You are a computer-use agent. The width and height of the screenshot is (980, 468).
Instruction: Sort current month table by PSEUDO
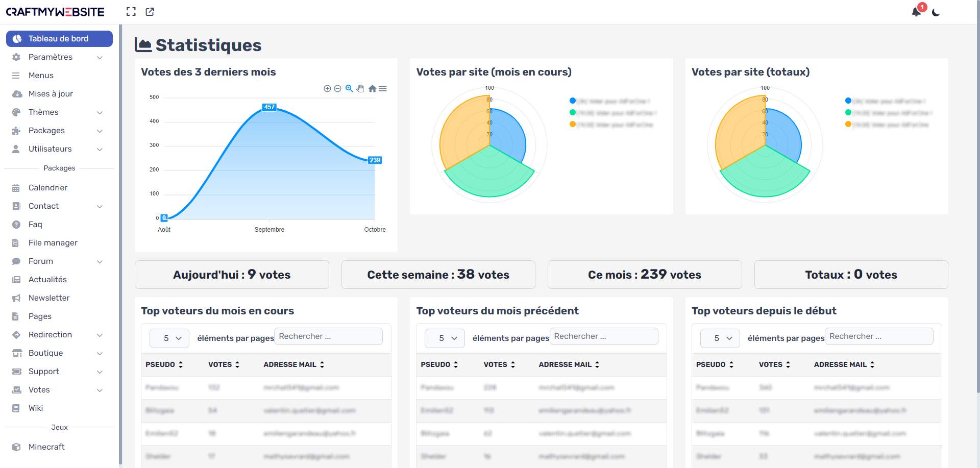point(164,364)
